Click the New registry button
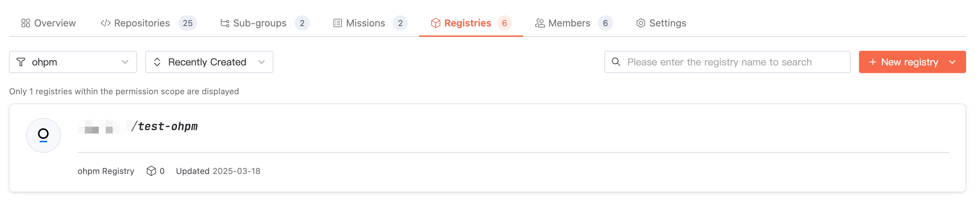 (x=905, y=62)
